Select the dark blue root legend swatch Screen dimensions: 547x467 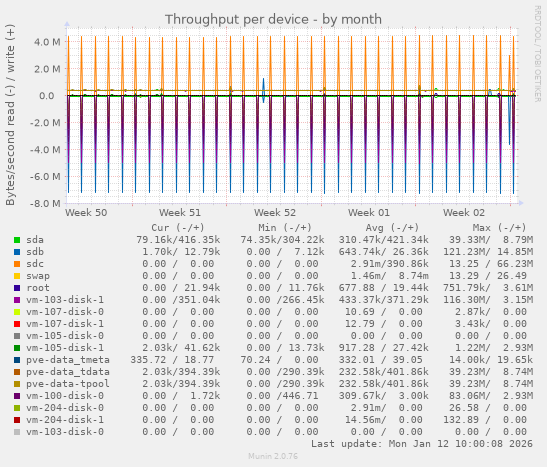[x=17, y=288]
